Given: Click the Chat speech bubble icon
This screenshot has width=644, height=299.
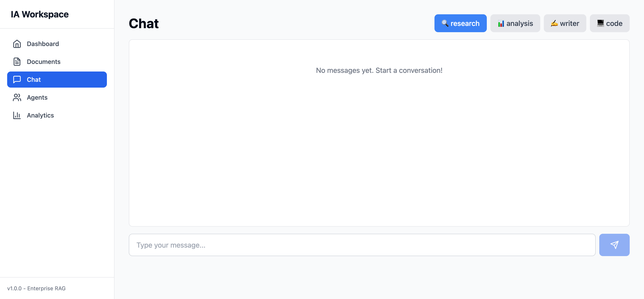Looking at the screenshot, I should [x=17, y=79].
